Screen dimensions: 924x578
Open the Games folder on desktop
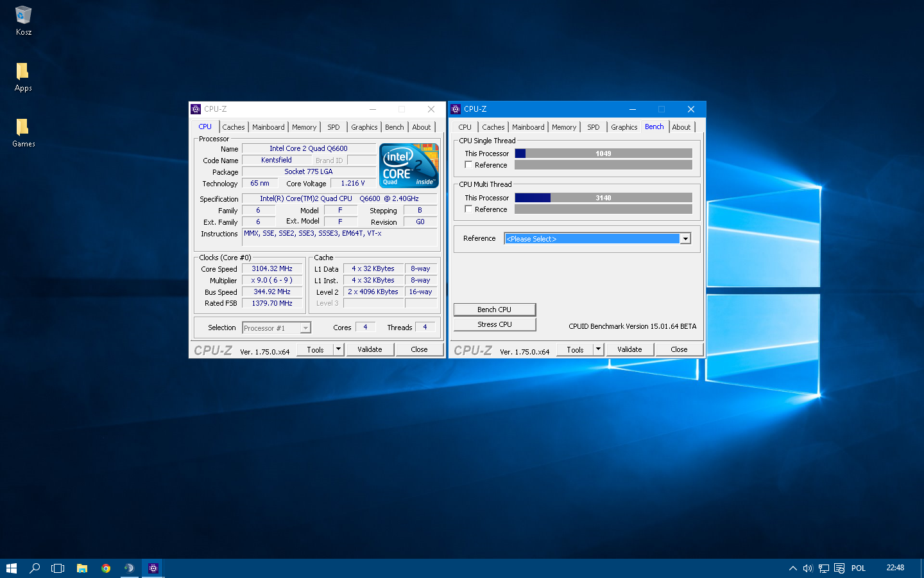coord(23,133)
